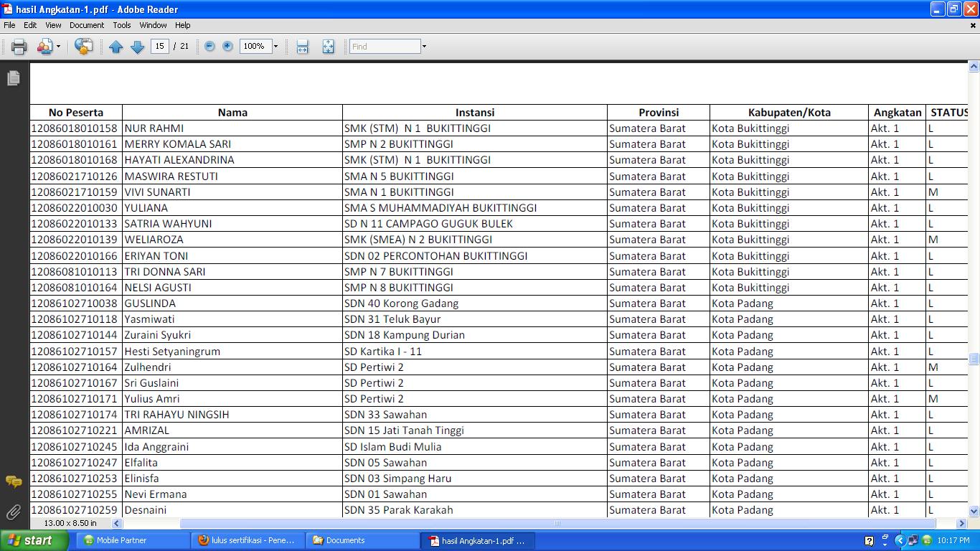Open the Document menu

click(x=87, y=25)
